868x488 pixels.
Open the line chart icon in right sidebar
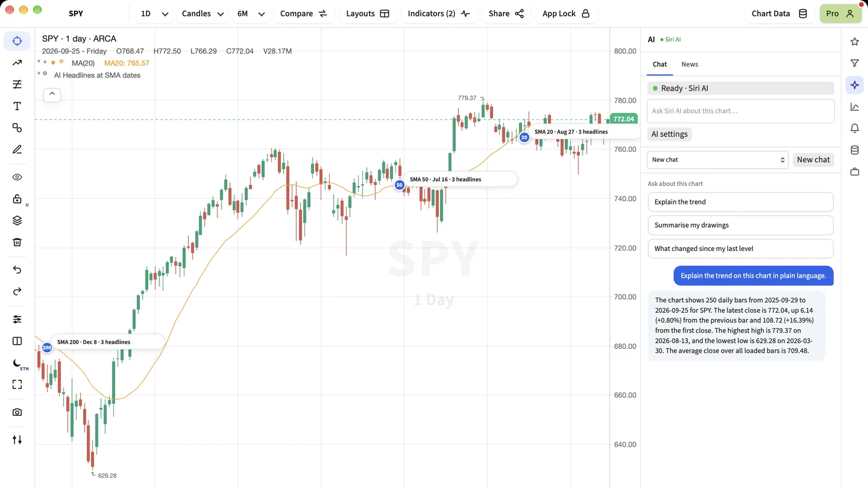(x=854, y=107)
